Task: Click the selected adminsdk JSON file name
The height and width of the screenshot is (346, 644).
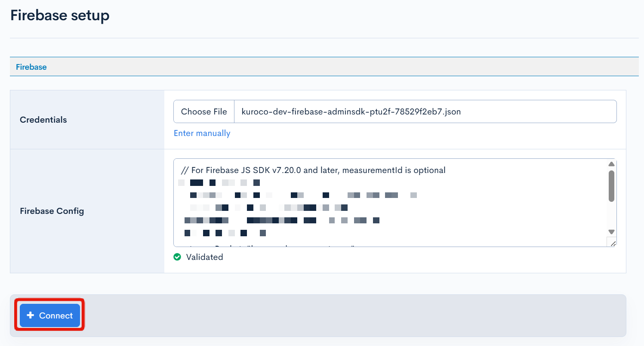Action: [x=351, y=112]
